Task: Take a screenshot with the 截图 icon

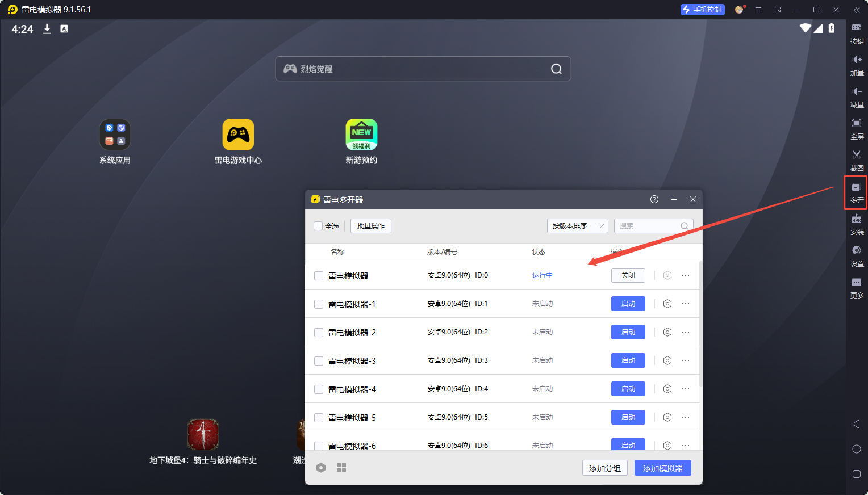Action: click(857, 161)
